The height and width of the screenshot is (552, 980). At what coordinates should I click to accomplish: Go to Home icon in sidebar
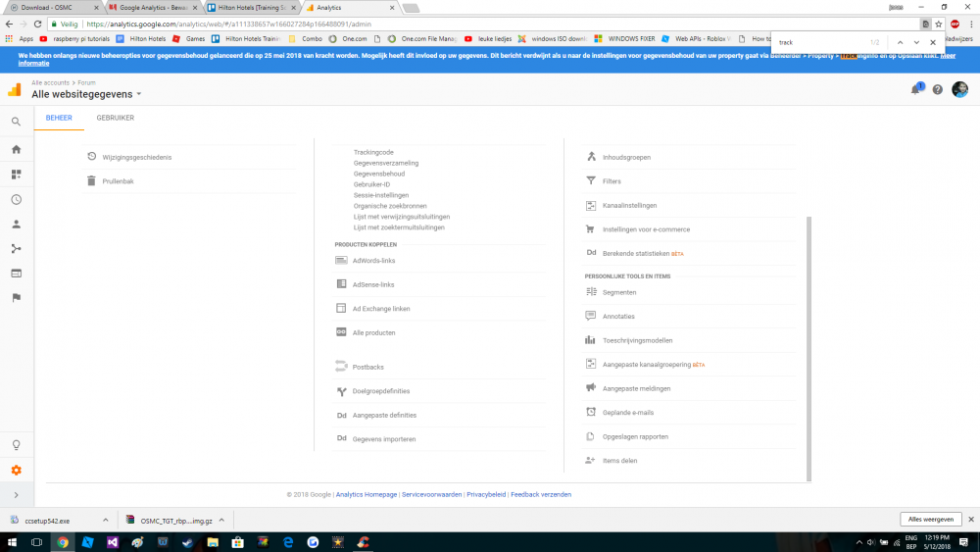(17, 149)
